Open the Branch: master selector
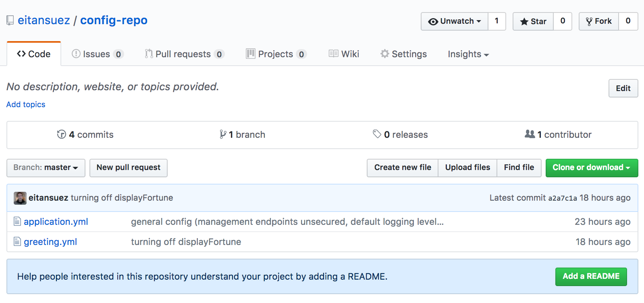The width and height of the screenshot is (644, 303). 46,168
